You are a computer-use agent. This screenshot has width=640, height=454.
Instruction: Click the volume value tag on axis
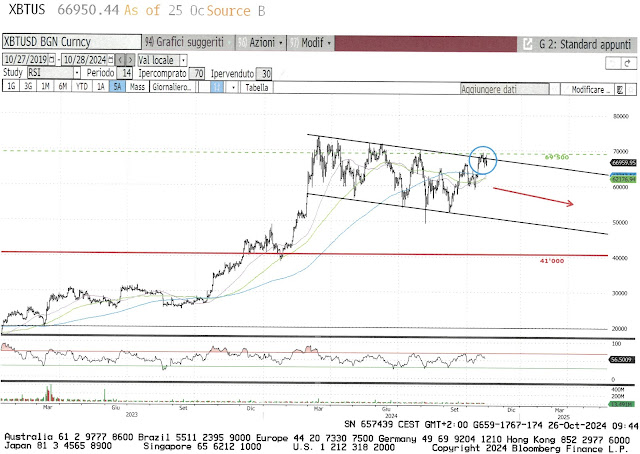[x=622, y=404]
